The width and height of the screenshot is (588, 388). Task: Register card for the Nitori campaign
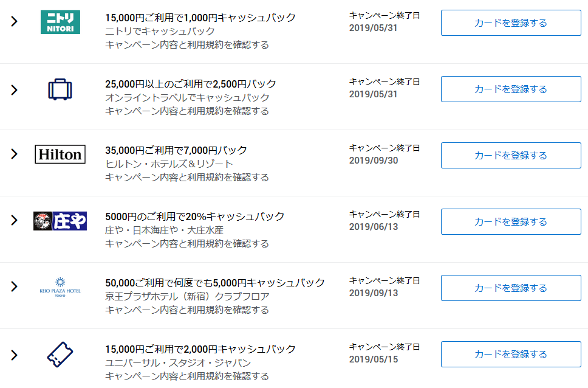tap(510, 23)
